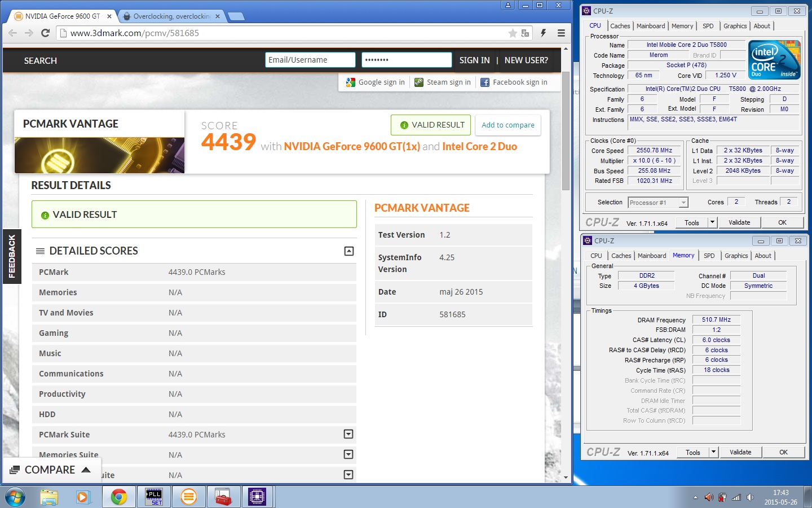Click the VALID RESULT badge button
Viewport: 812px width, 508px height.
[x=431, y=125]
